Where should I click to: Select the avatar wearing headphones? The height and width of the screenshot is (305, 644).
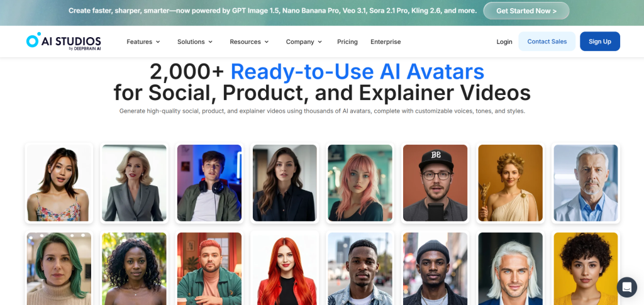click(x=209, y=183)
